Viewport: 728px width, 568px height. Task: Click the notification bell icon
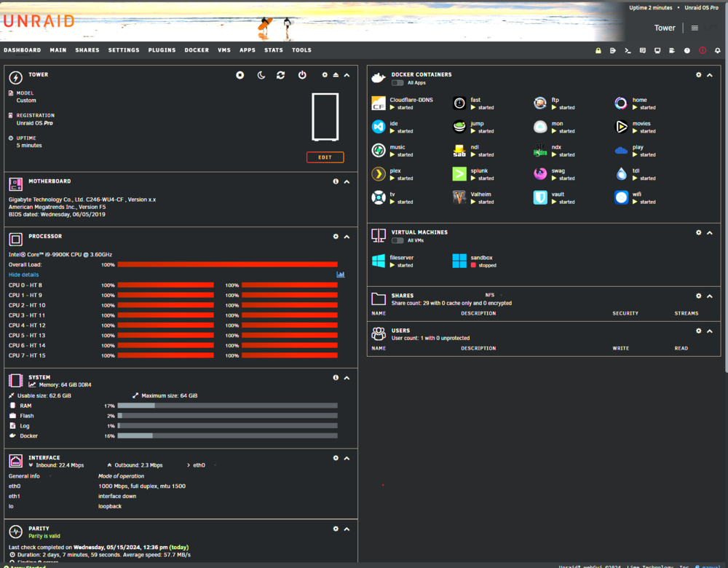(x=717, y=51)
